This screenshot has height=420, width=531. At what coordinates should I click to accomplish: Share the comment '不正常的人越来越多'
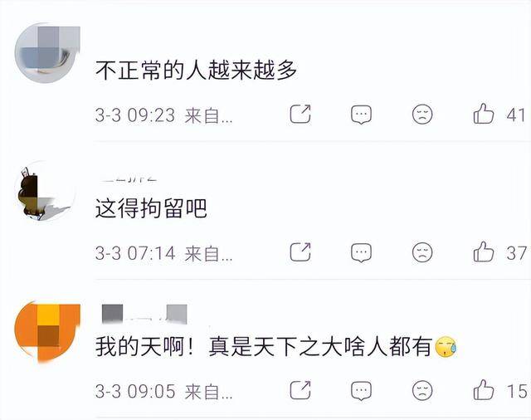300,115
